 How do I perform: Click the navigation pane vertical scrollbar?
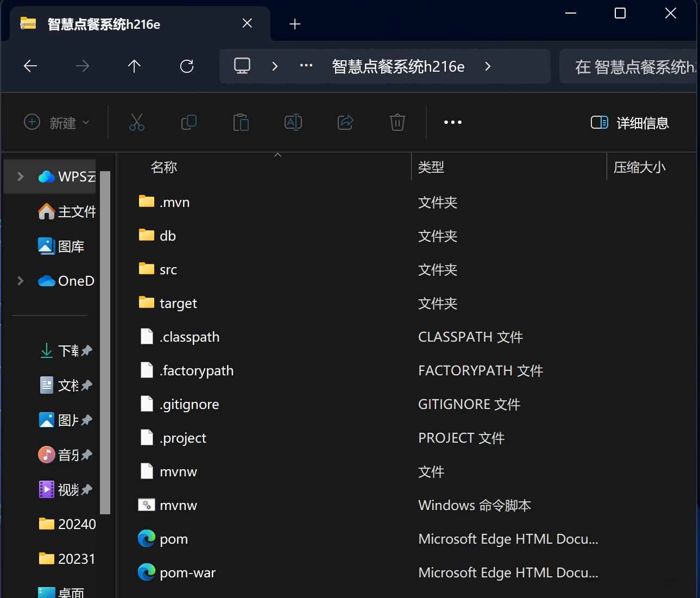(105, 342)
